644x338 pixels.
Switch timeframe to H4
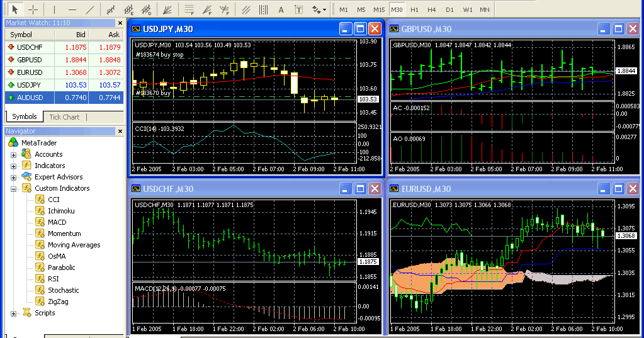[x=432, y=9]
